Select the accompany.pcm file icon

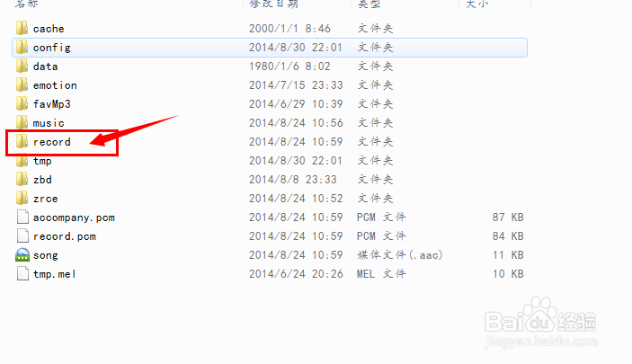click(x=22, y=218)
